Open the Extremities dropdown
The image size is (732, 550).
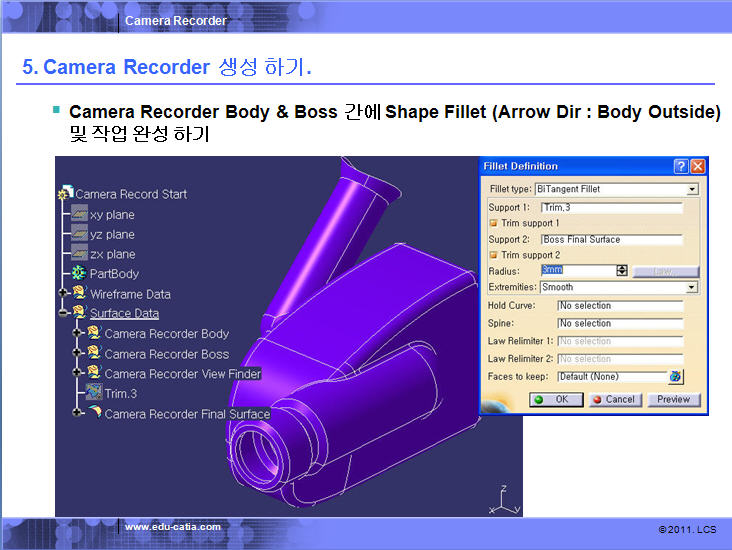point(692,287)
